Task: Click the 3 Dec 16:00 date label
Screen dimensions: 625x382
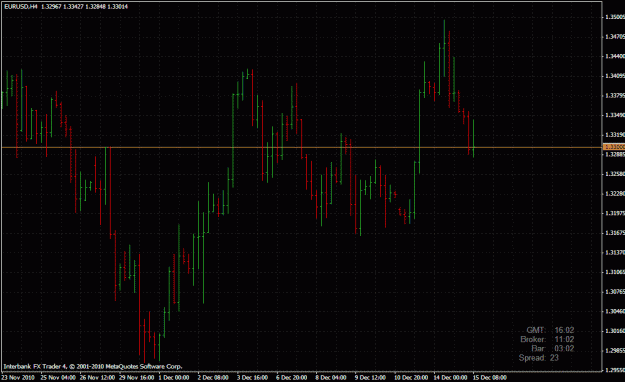Action: tap(252, 377)
